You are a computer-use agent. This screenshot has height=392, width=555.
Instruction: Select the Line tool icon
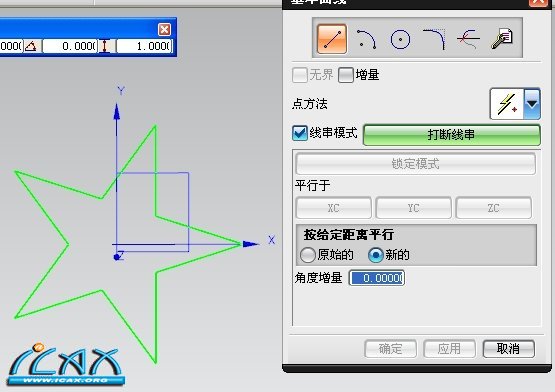(x=332, y=39)
